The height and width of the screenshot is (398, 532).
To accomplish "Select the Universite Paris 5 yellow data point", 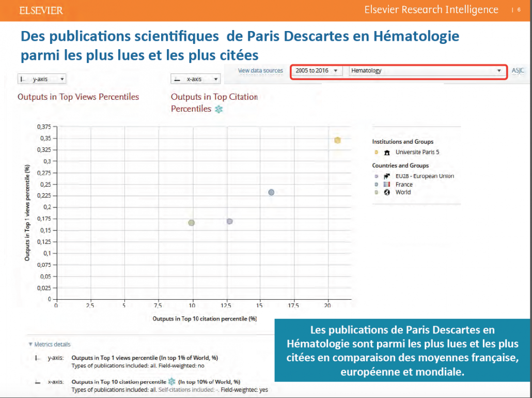I will click(337, 140).
